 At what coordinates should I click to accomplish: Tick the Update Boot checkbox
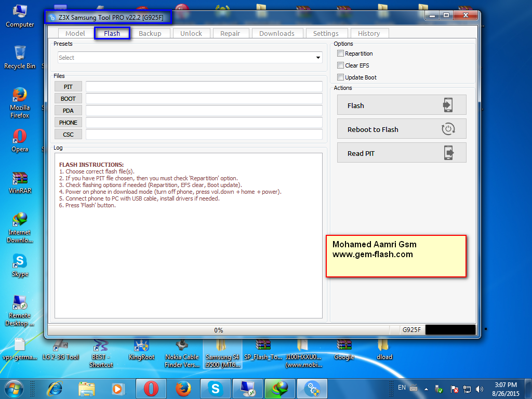coord(341,77)
